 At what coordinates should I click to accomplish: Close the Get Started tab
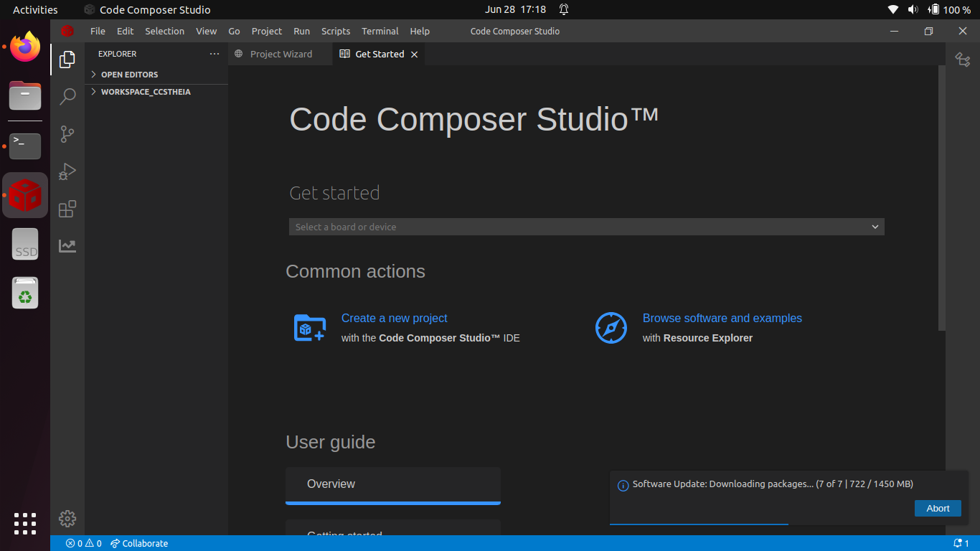coord(414,55)
